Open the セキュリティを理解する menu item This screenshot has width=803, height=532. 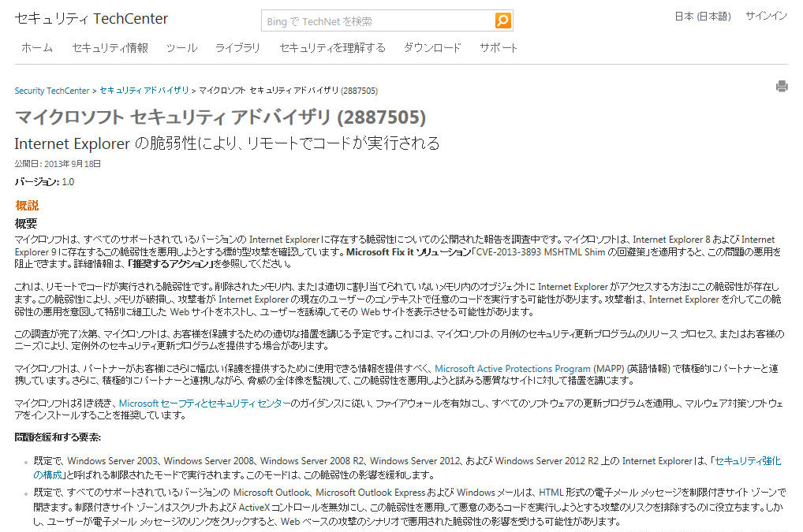[332, 48]
